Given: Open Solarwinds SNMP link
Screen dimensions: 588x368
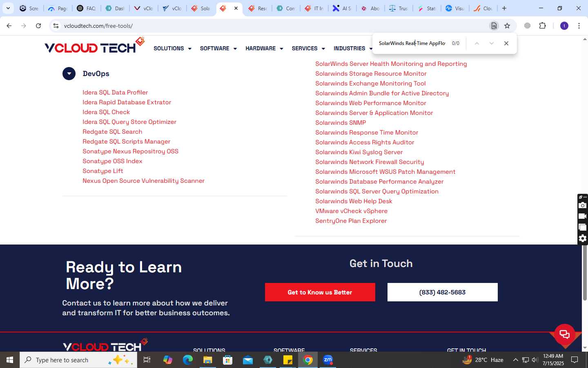Looking at the screenshot, I should click(x=341, y=123).
